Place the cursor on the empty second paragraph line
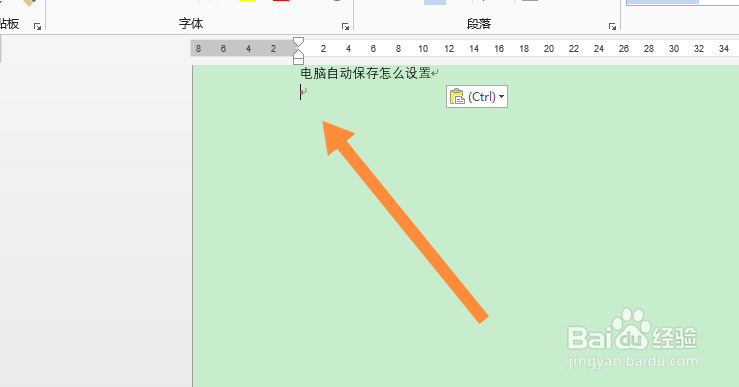739x387 pixels. coord(303,91)
